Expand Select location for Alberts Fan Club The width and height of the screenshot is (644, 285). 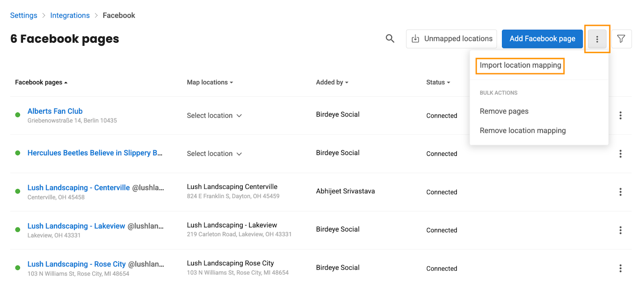(x=214, y=116)
